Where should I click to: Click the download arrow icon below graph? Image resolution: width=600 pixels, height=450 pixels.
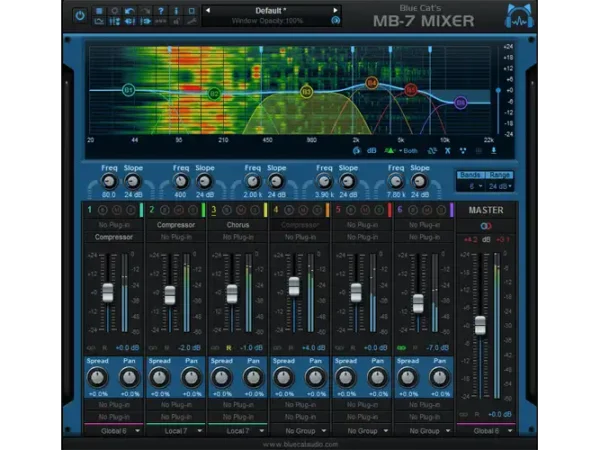click(494, 151)
